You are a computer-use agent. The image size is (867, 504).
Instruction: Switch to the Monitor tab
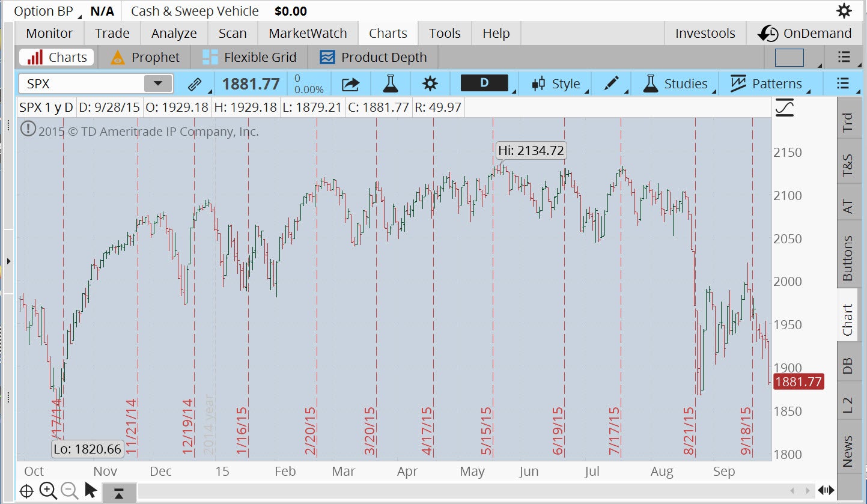tap(49, 34)
